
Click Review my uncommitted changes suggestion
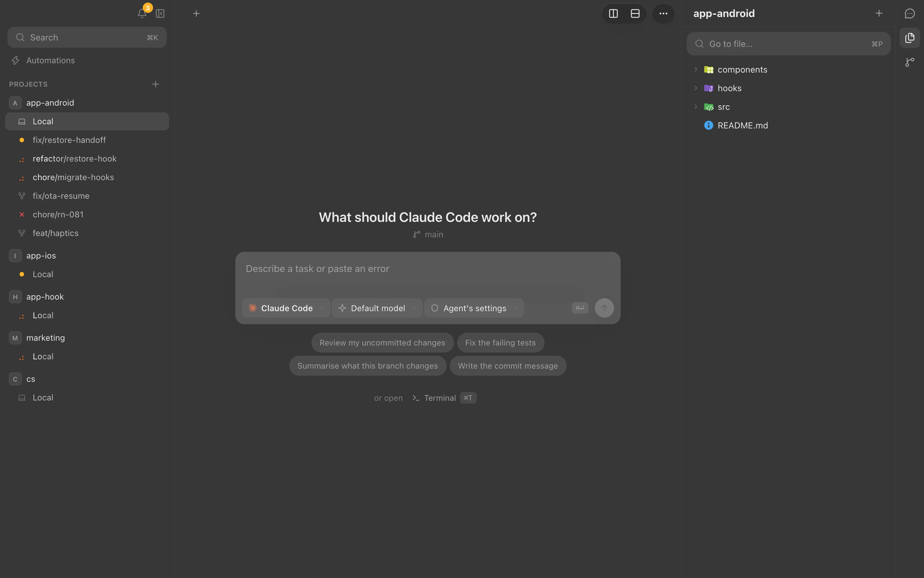[x=382, y=343]
